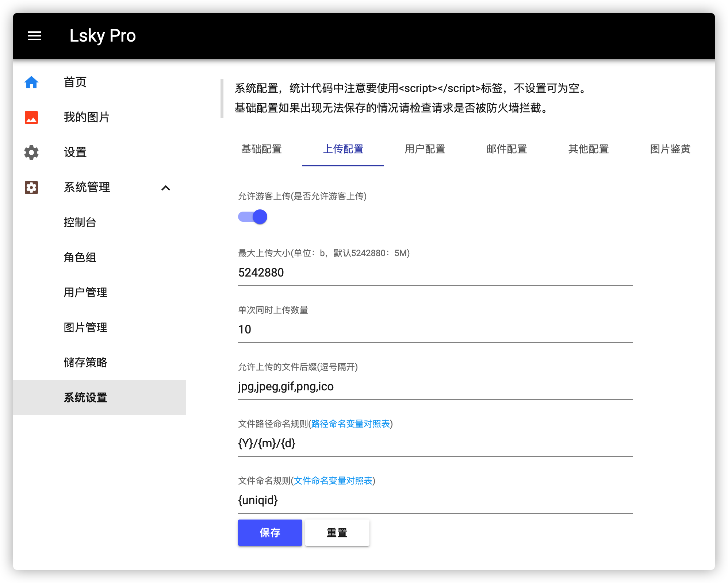
Task: Collapse the 系统管理 chevron
Action: (x=166, y=188)
